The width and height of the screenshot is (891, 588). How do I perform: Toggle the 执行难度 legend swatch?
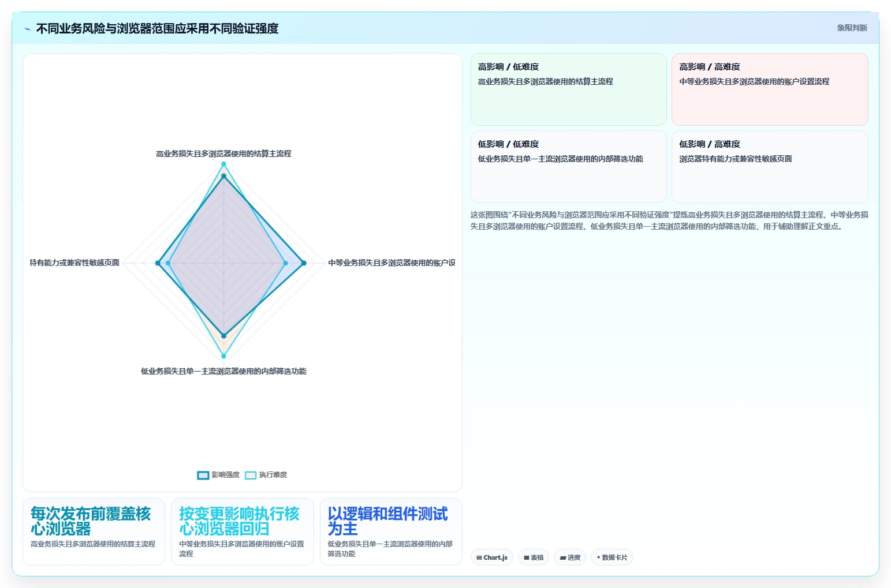251,475
